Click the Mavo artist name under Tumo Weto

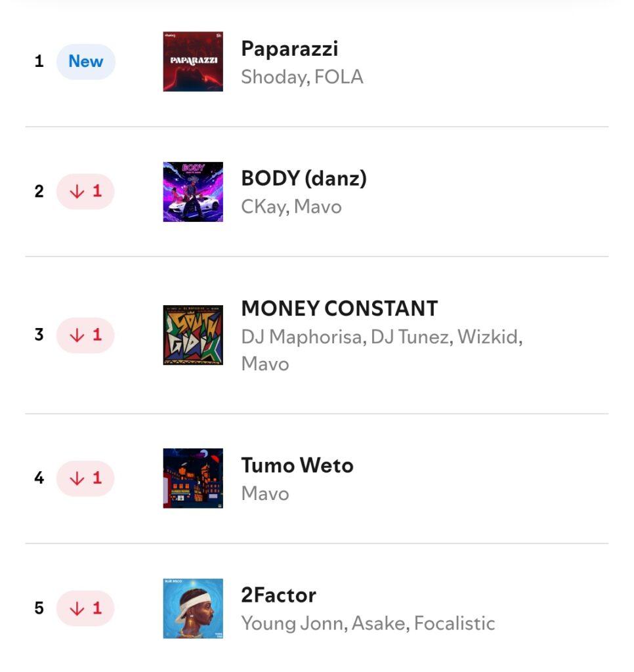click(265, 493)
